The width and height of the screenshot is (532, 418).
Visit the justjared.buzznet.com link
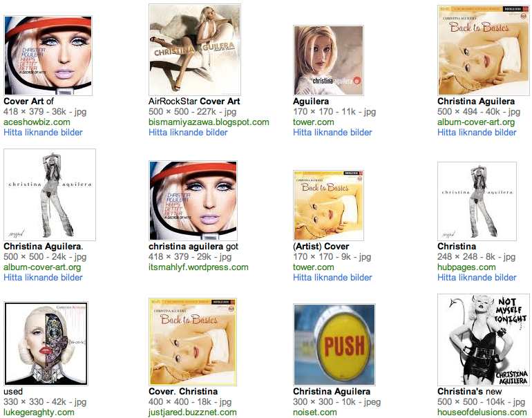(x=192, y=412)
